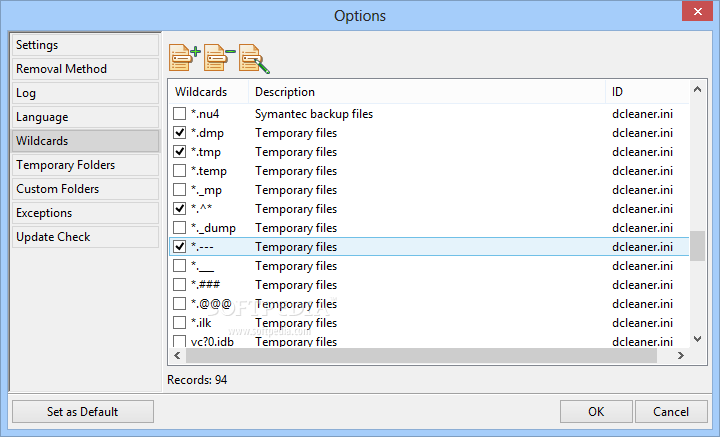720x437 pixels.
Task: Go to Removal Method section
Action: pyautogui.click(x=85, y=69)
